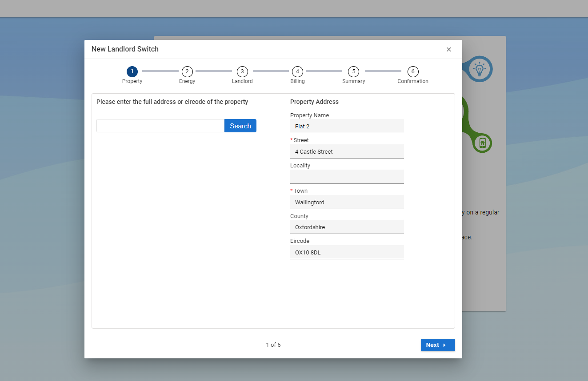588x381 pixels.
Task: Click the Property Name field
Action: tap(347, 126)
